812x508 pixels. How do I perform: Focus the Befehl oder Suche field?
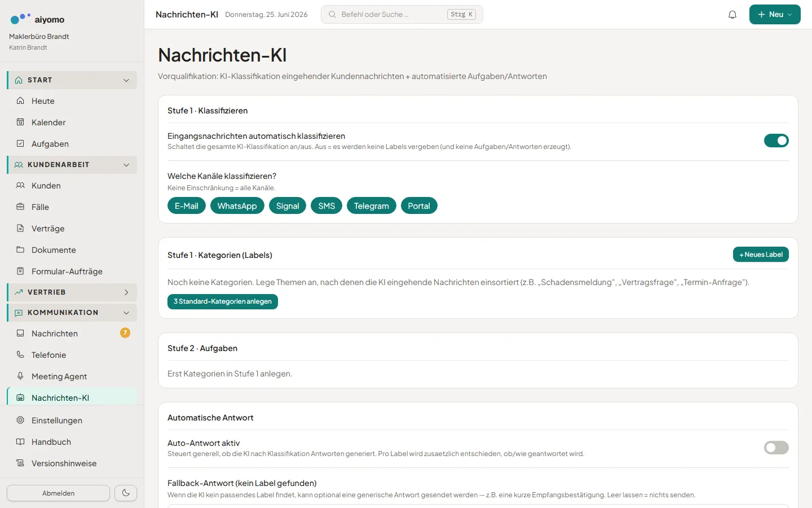[402, 15]
